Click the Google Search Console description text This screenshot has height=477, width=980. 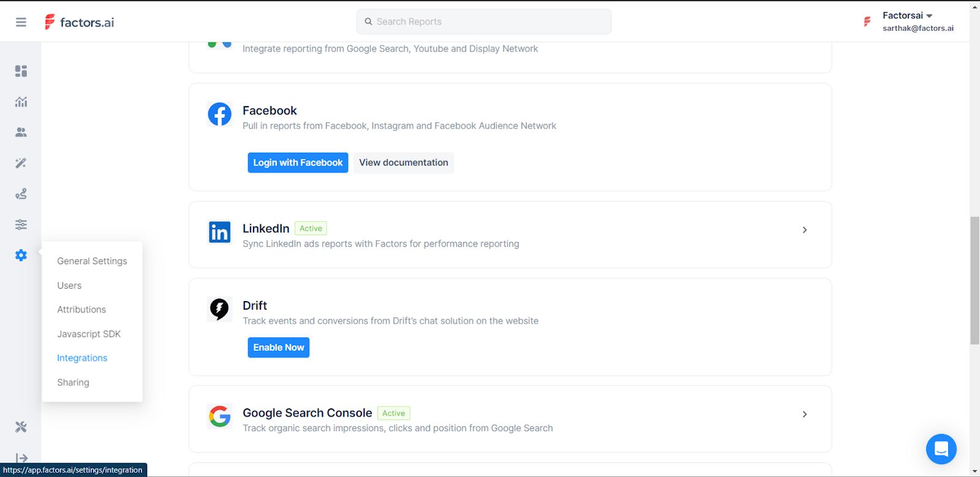[x=398, y=428]
